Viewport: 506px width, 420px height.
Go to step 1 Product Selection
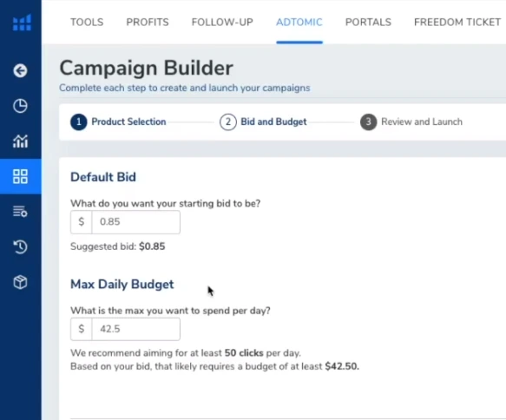[118, 122]
